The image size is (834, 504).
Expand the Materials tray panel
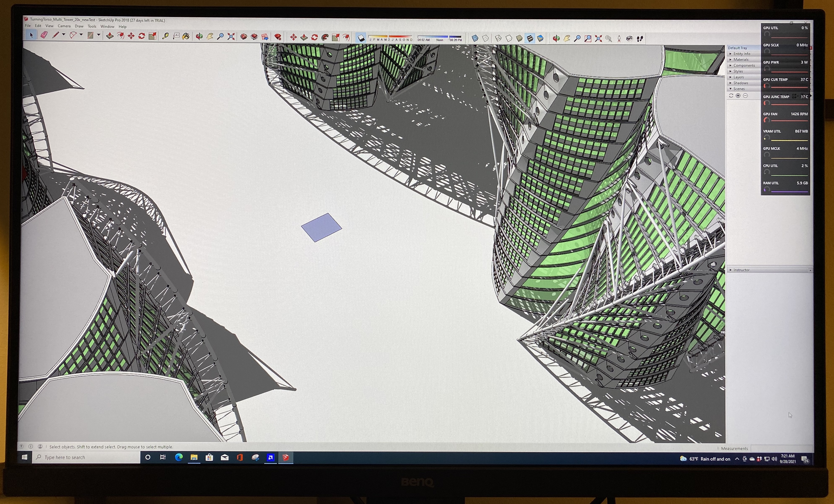click(741, 60)
